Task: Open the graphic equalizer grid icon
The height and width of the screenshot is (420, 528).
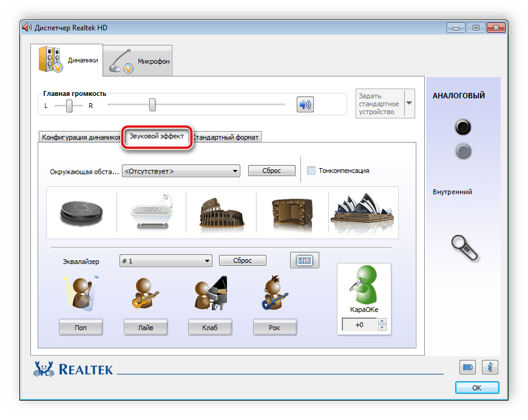Action: pos(304,260)
